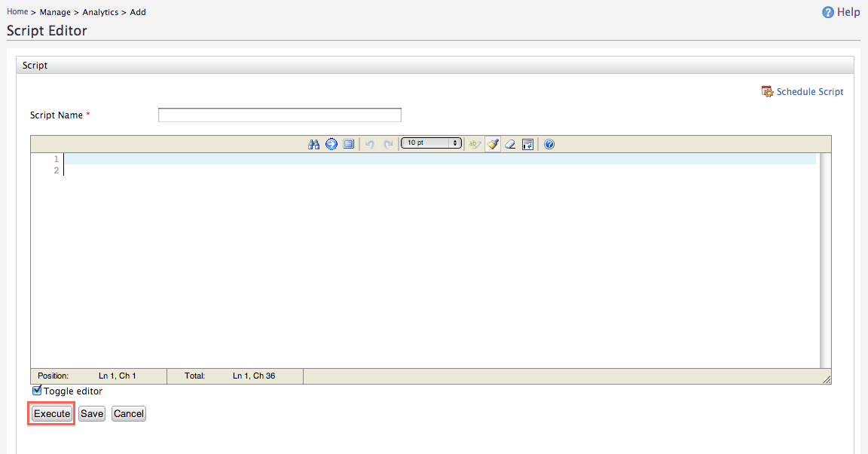Image resolution: width=868 pixels, height=454 pixels.
Task: Click the 'Toggle editor' label text
Action: [x=73, y=391]
